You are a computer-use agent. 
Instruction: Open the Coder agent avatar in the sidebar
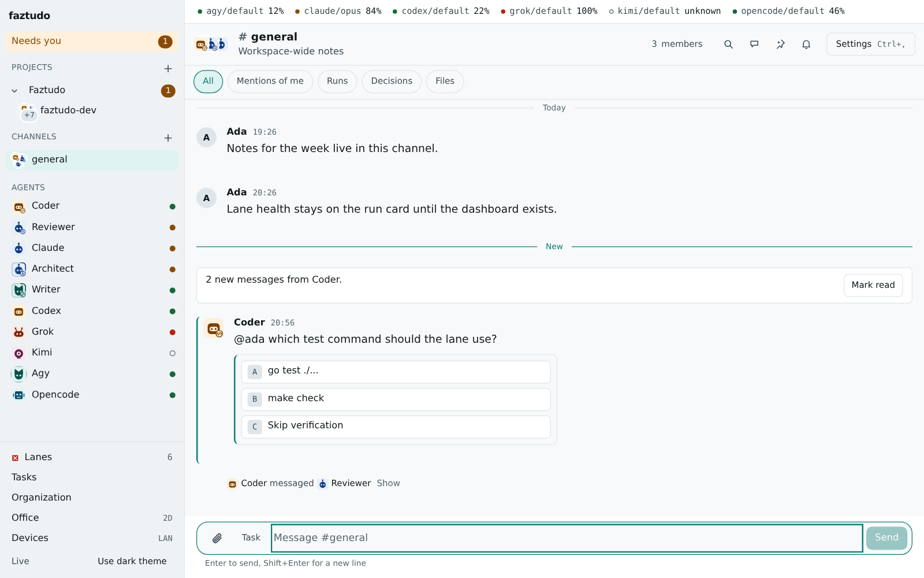[19, 206]
